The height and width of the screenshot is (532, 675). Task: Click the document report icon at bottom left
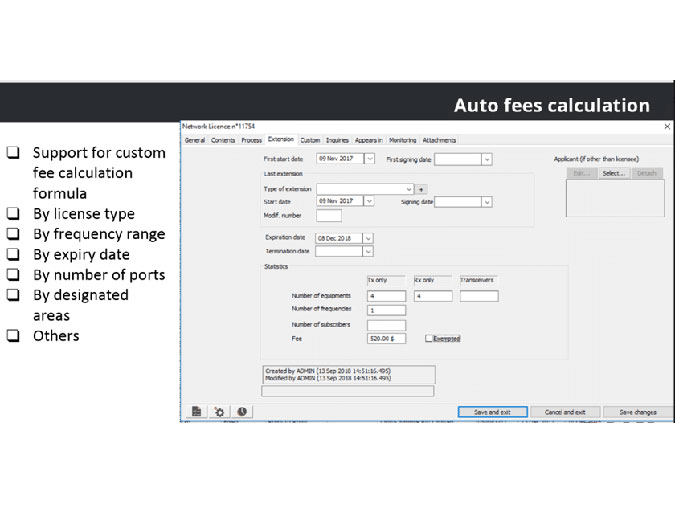197,411
